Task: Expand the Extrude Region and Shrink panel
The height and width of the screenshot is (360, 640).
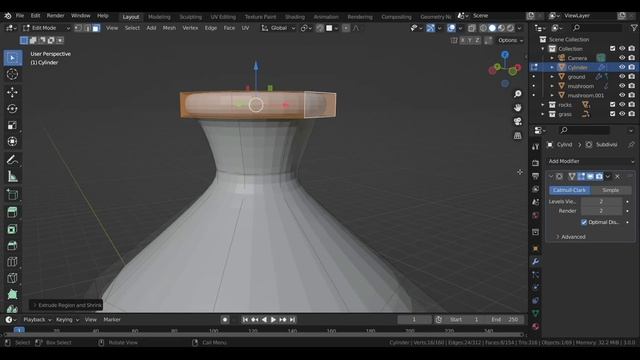Action: tap(66, 305)
